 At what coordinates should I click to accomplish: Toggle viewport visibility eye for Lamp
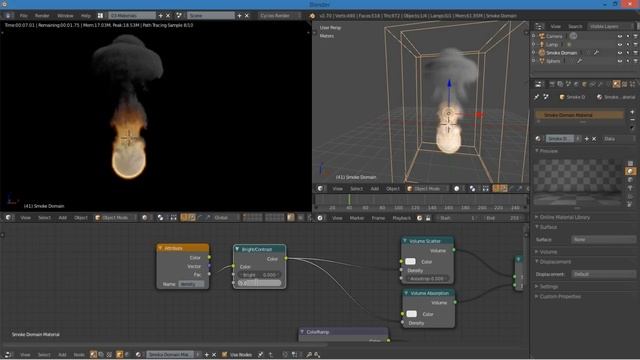coord(620,44)
